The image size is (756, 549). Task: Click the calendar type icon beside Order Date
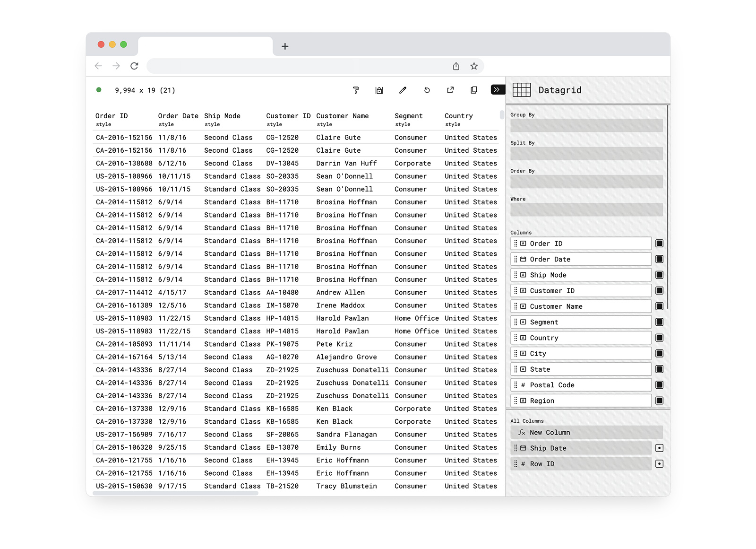click(x=523, y=259)
